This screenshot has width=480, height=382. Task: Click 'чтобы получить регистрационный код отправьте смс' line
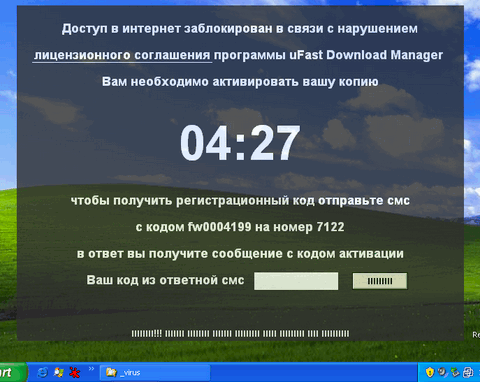coord(240,201)
